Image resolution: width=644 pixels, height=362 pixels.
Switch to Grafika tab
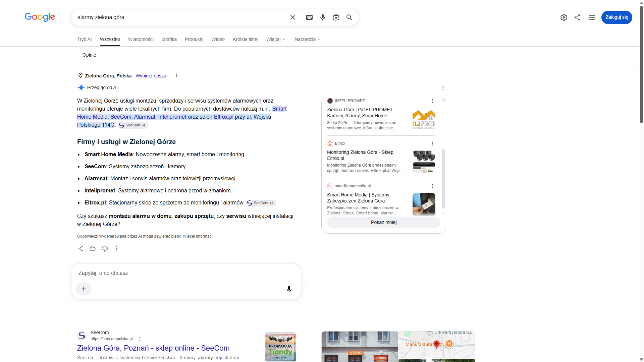click(x=169, y=39)
